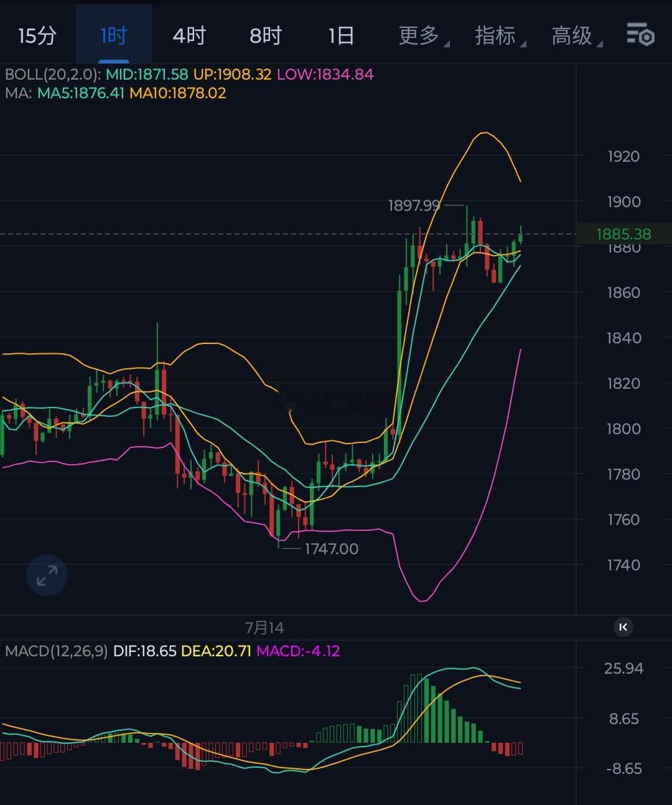Expand the 更多 timeframe dropdown

(x=423, y=35)
